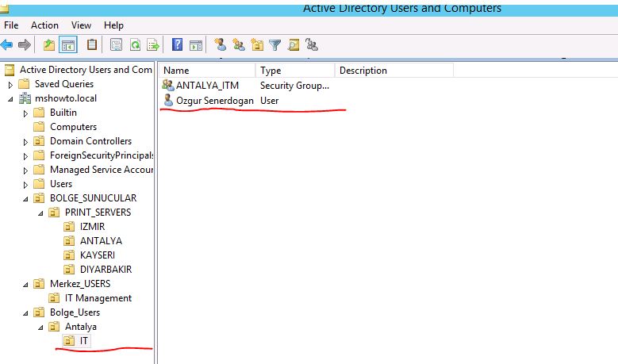Open filter options via funnel icon
The height and width of the screenshot is (364, 618).
click(274, 45)
